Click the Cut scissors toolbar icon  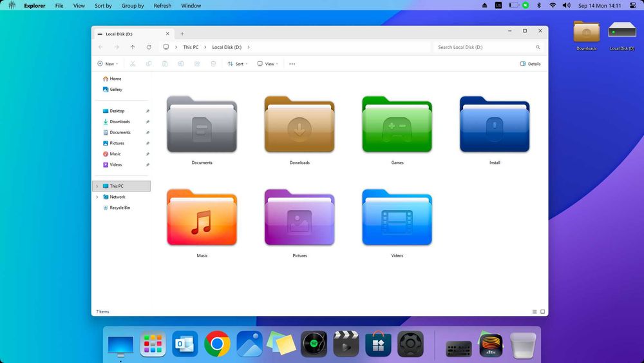point(133,64)
